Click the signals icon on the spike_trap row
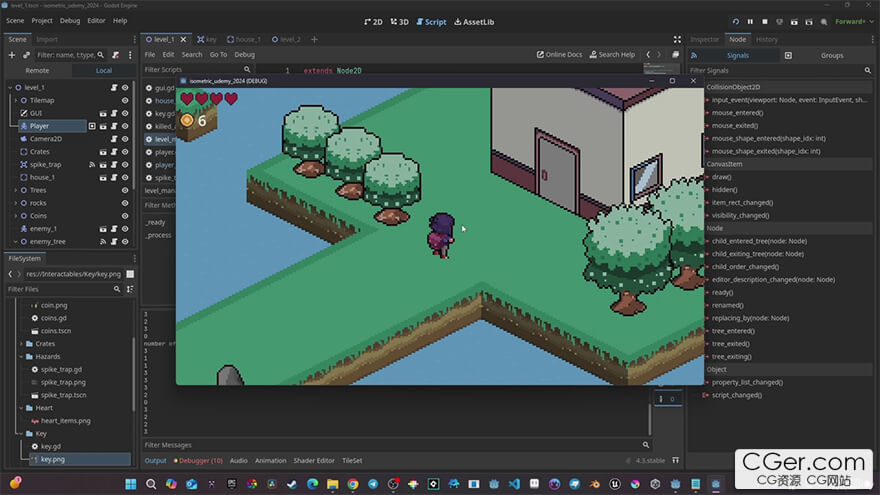The image size is (880, 495). pyautogui.click(x=92, y=164)
